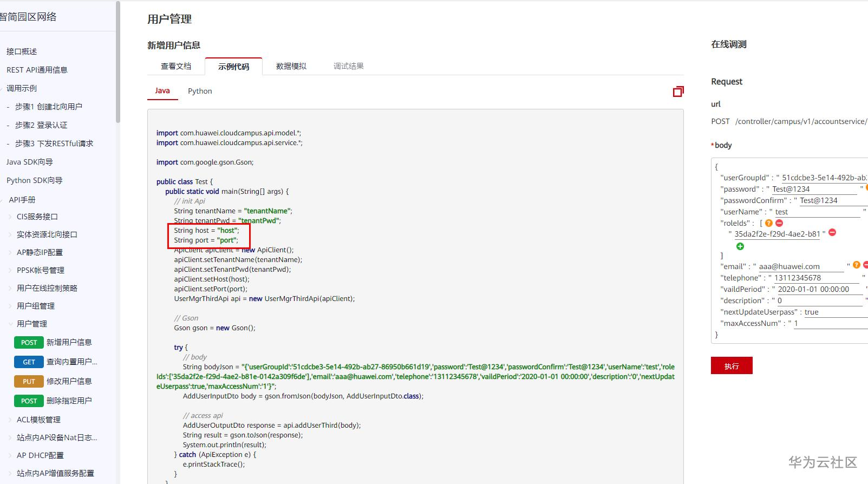Click the vaildPeriod date field
This screenshot has height=484, width=868.
pos(820,290)
